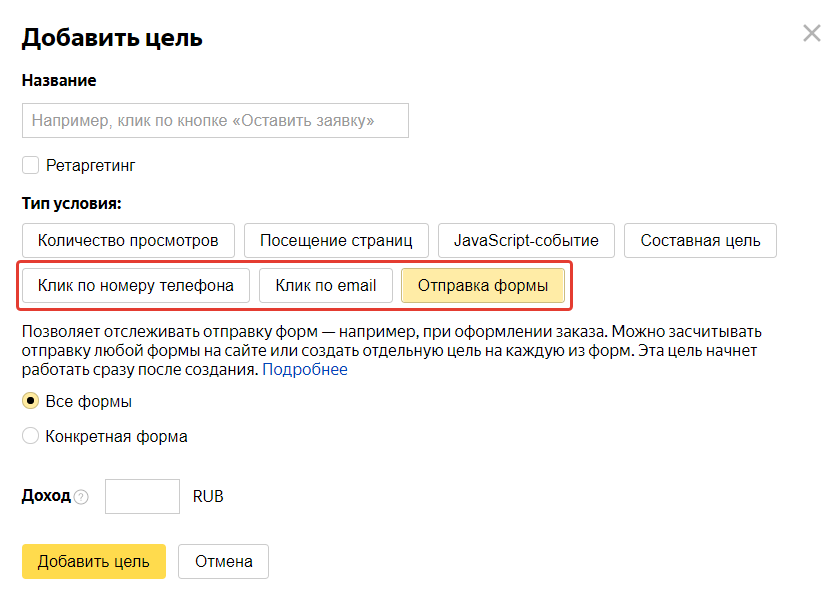Open the Подробнее link

tap(305, 369)
